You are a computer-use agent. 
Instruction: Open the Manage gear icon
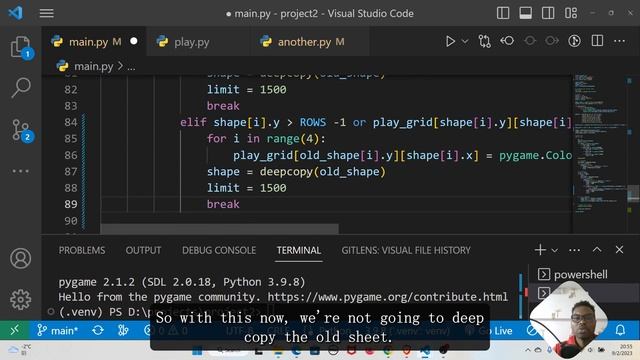pos(20,300)
